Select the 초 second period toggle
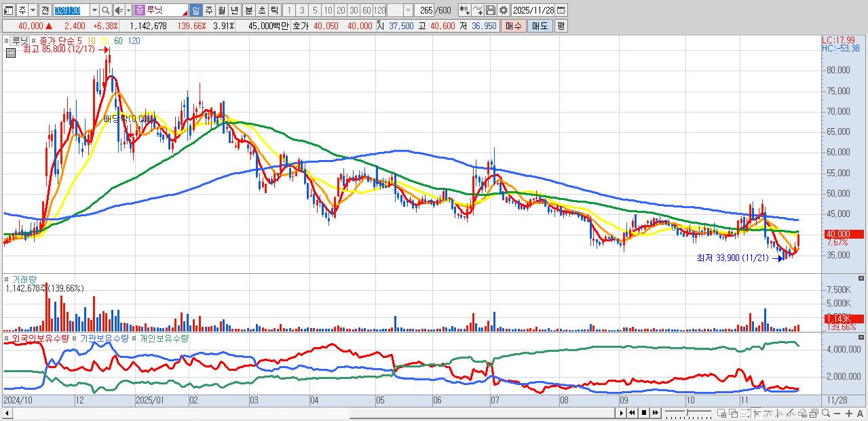The width and height of the screenshot is (868, 421). click(x=262, y=10)
